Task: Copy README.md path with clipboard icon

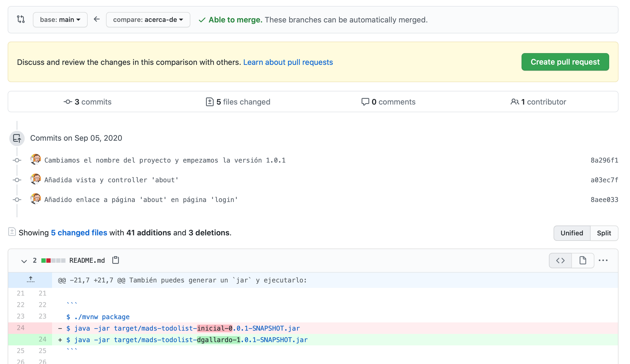Action: (116, 260)
